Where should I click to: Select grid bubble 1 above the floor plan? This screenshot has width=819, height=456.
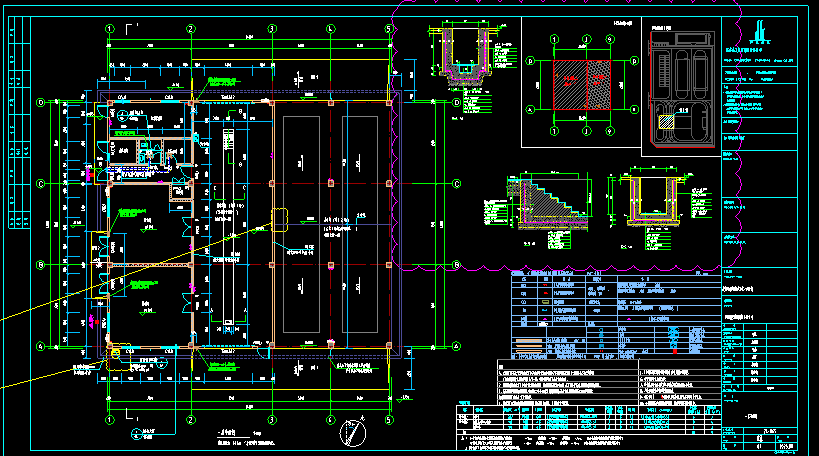pos(109,28)
